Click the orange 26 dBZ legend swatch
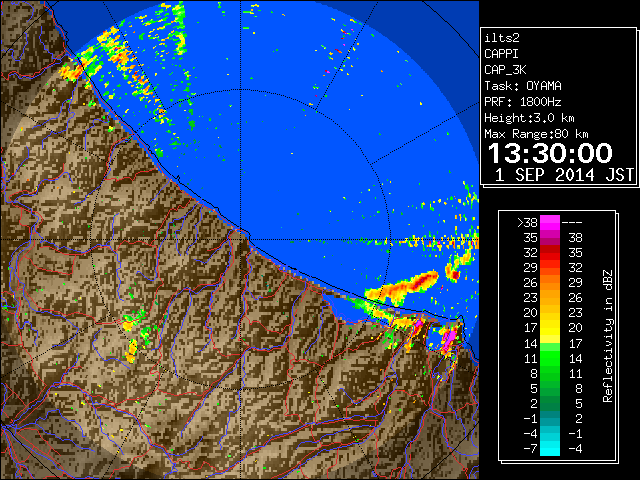 click(550, 283)
